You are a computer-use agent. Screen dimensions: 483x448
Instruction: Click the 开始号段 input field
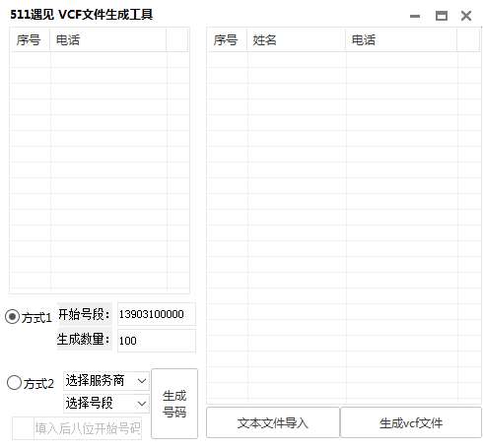(157, 314)
